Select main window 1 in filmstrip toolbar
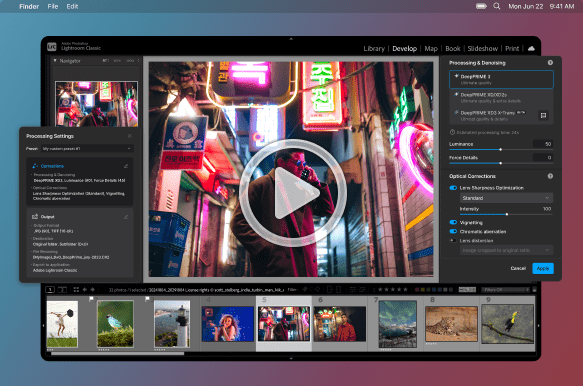 click(x=50, y=289)
